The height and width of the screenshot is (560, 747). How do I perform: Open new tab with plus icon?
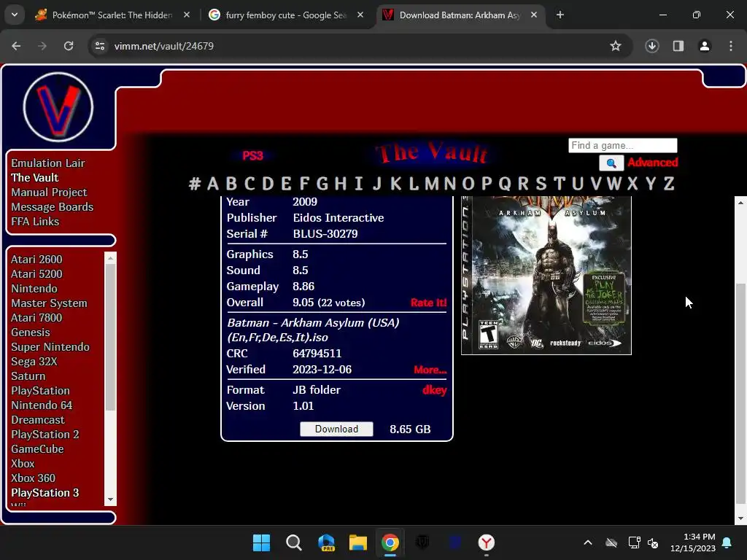(560, 15)
